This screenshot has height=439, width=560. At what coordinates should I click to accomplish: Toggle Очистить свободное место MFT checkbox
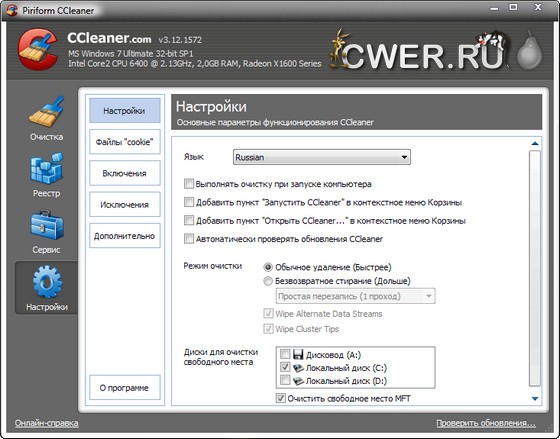point(281,398)
